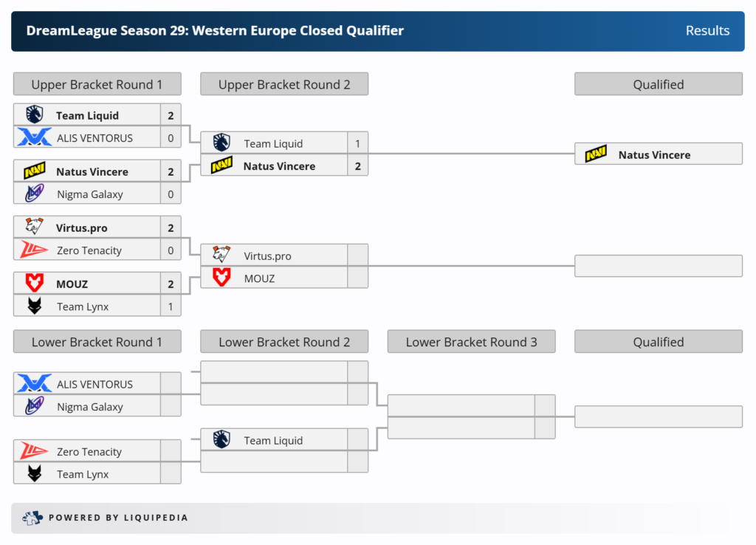Click the Liquipedia logo icon in the footer
756x545 pixels.
[32, 518]
